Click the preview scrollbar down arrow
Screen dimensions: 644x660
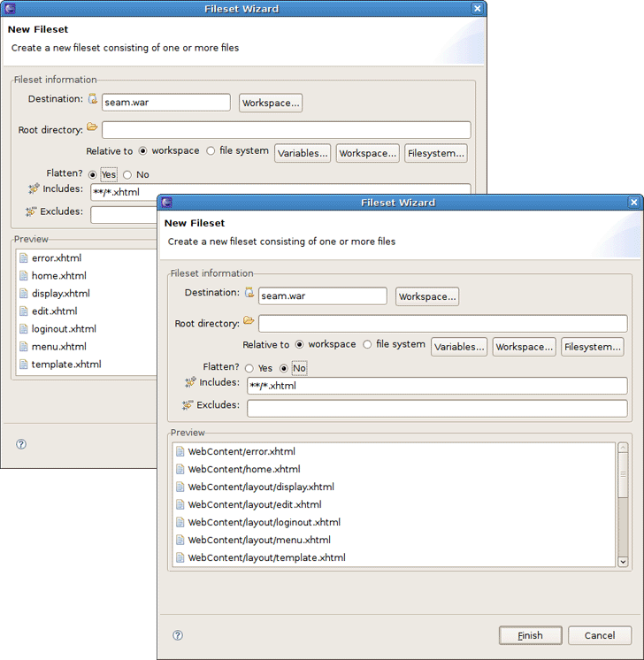tap(623, 561)
